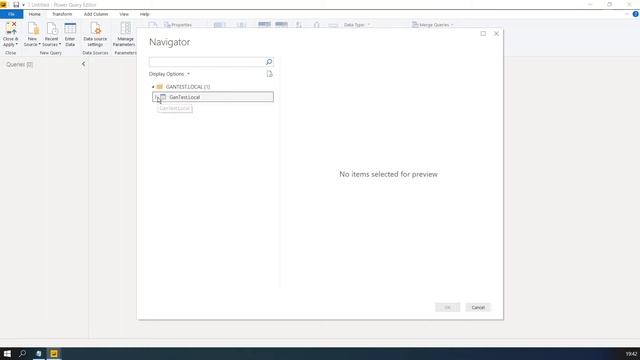This screenshot has height=360, width=640.
Task: Click the help icon at ribbon right
Action: 635,14
